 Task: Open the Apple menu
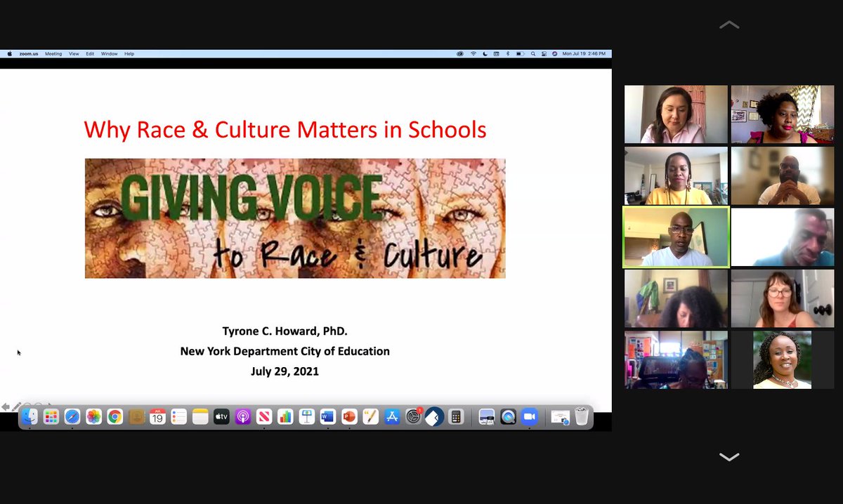(10, 53)
